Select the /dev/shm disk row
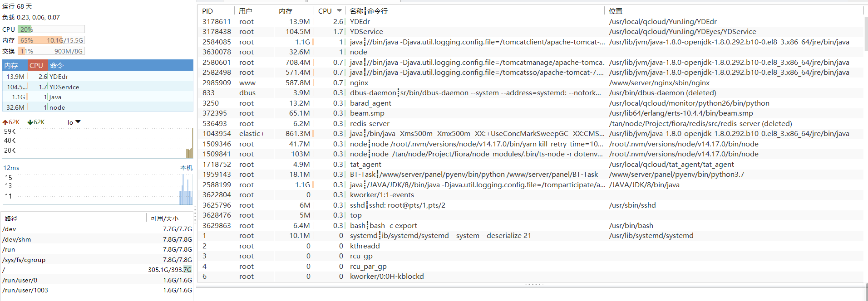This screenshot has height=301, width=868. coord(97,239)
